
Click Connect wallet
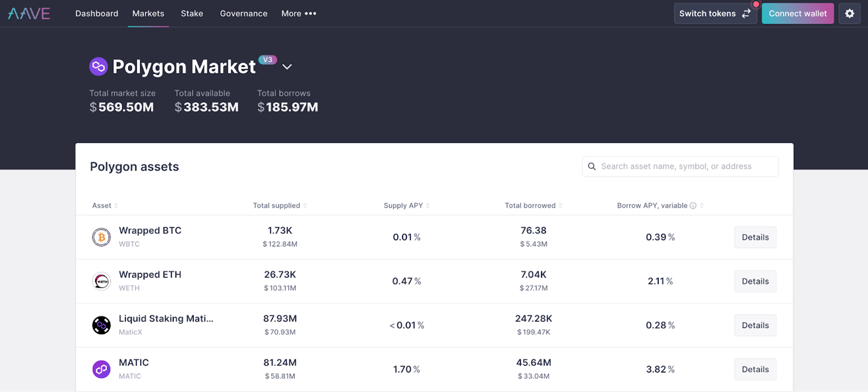click(797, 14)
